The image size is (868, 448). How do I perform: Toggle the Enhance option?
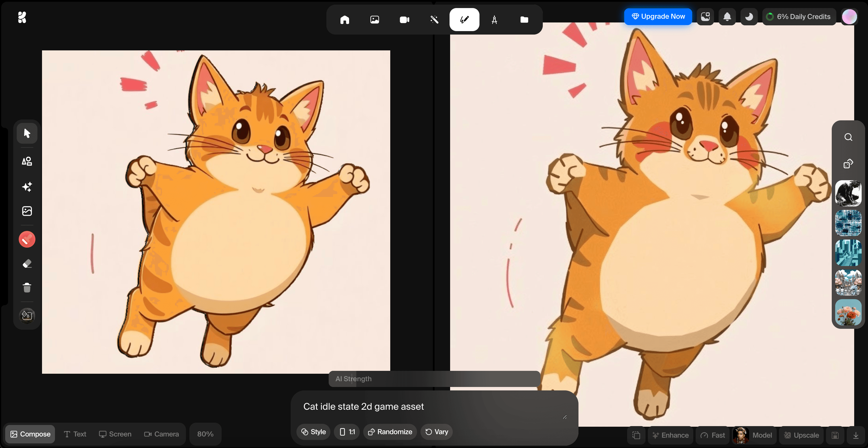click(670, 435)
